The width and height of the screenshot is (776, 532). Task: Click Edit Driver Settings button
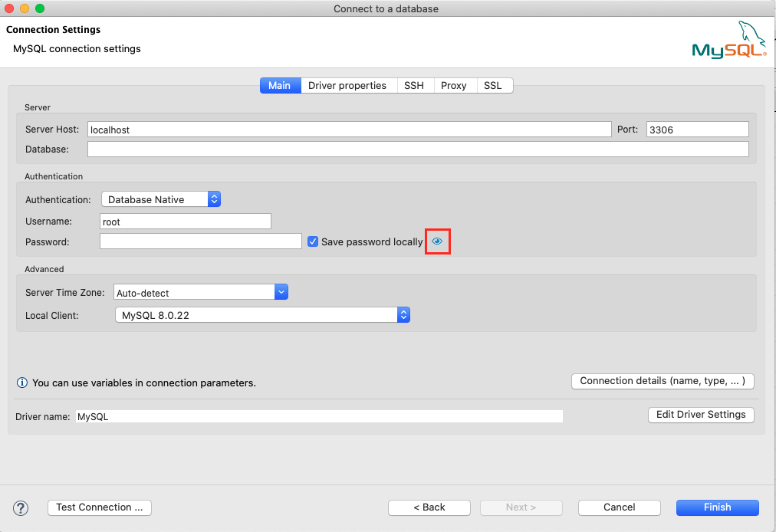(x=701, y=415)
